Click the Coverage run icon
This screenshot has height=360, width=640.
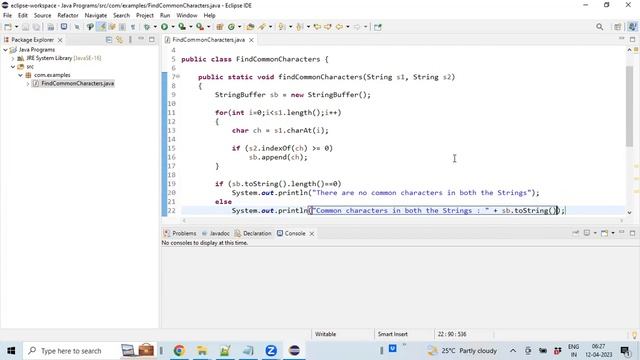point(182,27)
